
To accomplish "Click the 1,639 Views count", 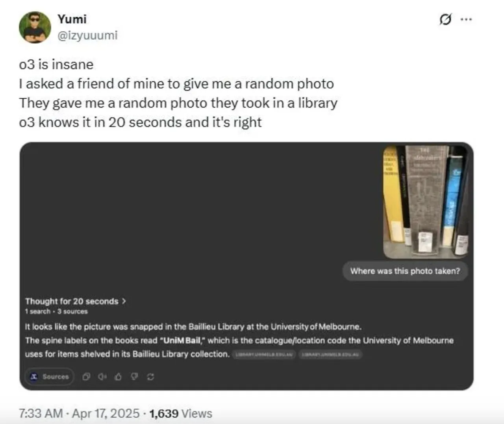I will pos(181,413).
